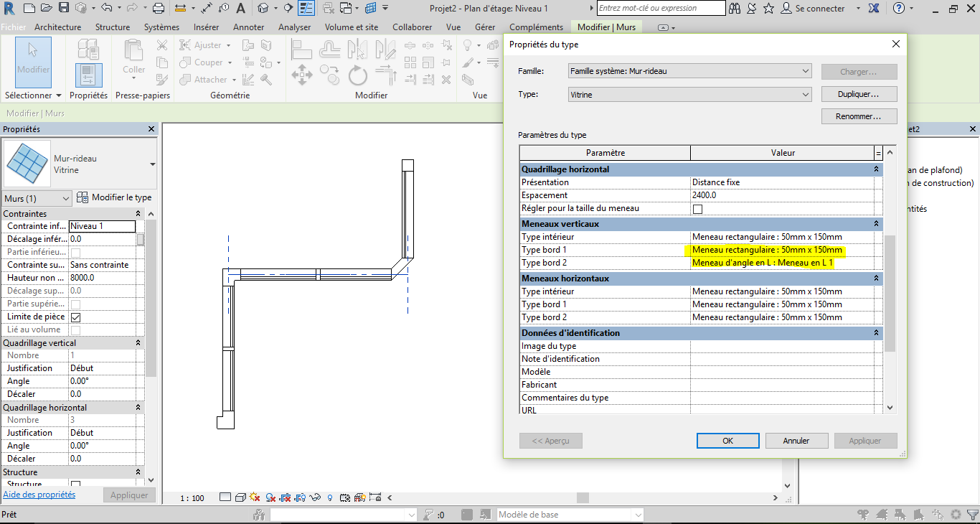The width and height of the screenshot is (980, 524).
Task: Click the Hauteur non contrainte value field
Action: [102, 278]
